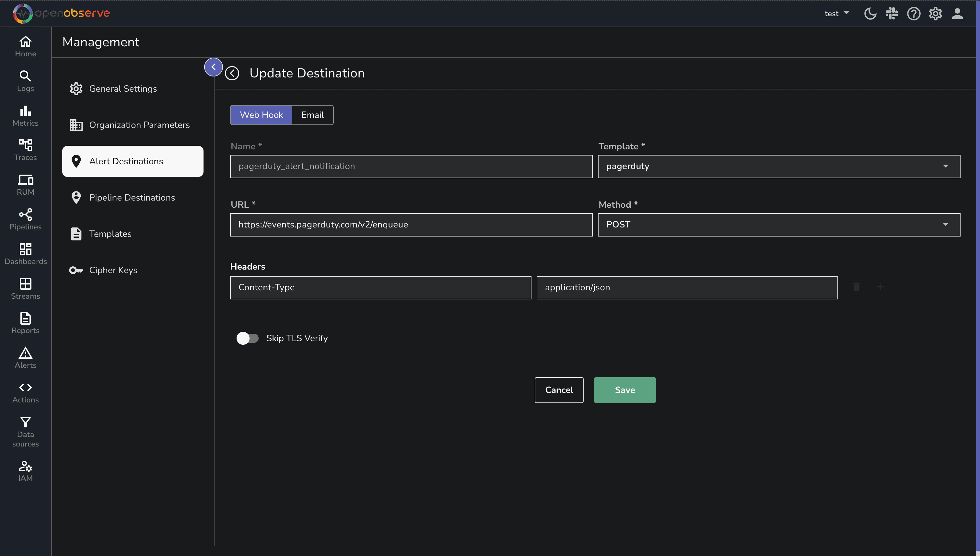This screenshot has width=980, height=556.
Task: Collapse the management side menu
Action: [x=213, y=67]
